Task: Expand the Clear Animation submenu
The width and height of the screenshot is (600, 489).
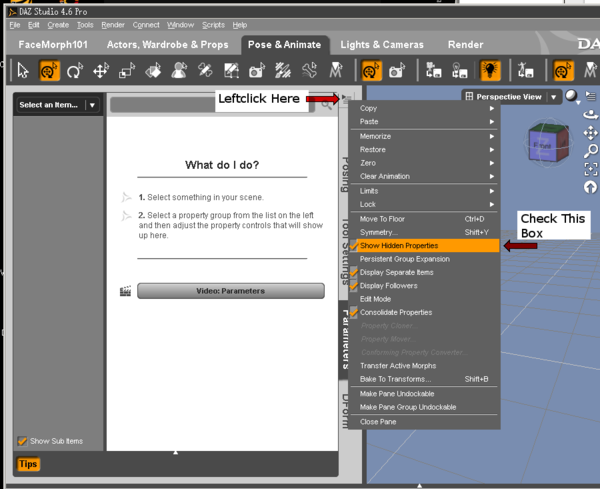Action: click(x=424, y=176)
